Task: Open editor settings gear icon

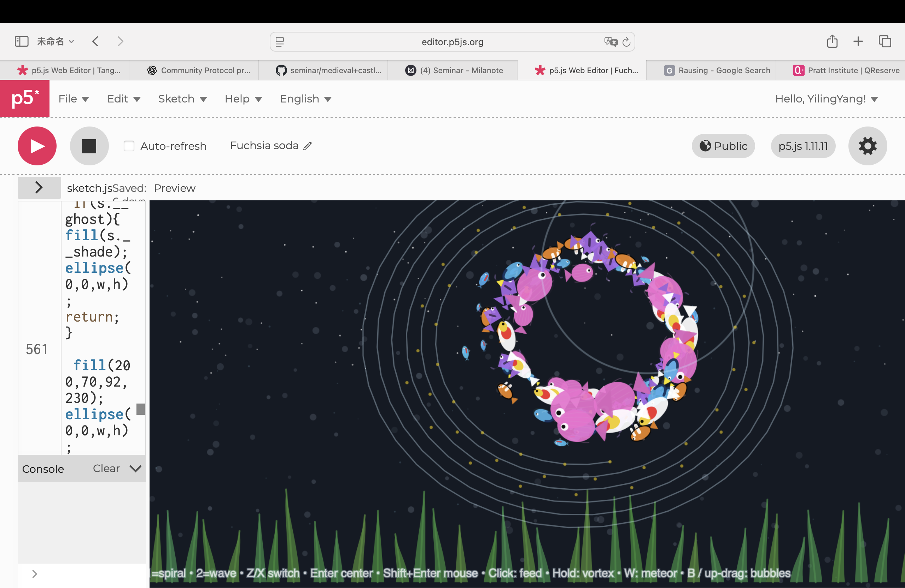Action: click(868, 146)
